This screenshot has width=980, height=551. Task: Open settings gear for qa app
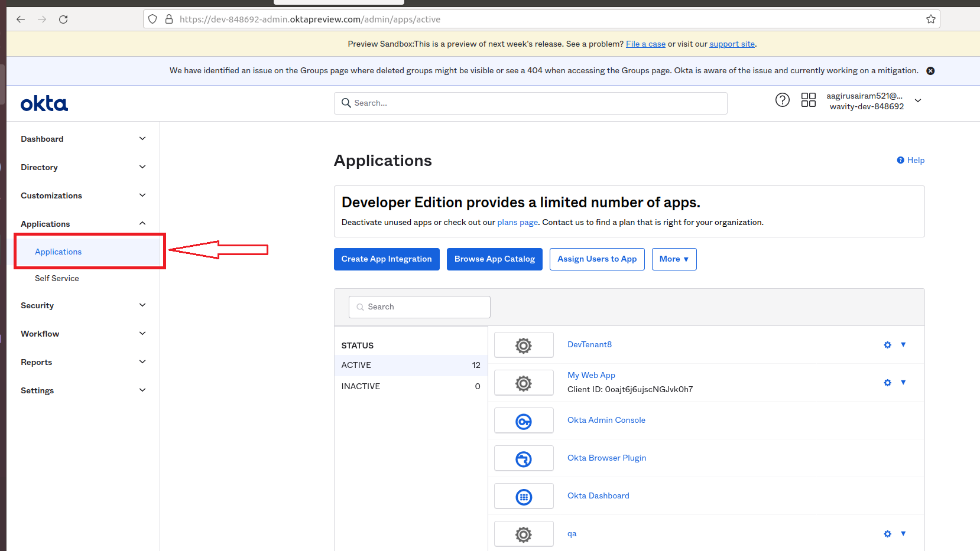click(887, 534)
